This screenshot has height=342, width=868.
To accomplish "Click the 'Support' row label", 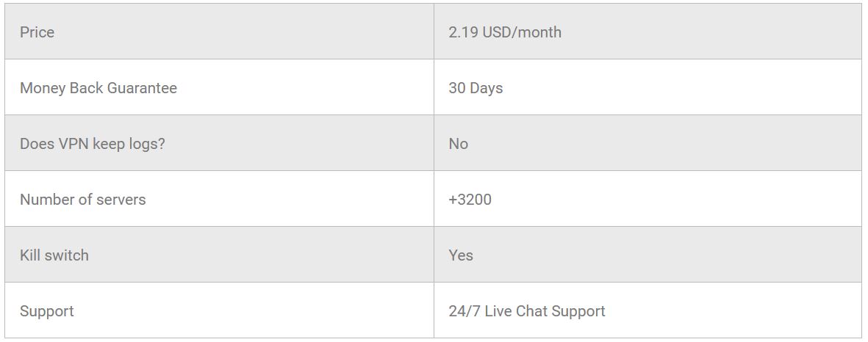I will point(47,311).
